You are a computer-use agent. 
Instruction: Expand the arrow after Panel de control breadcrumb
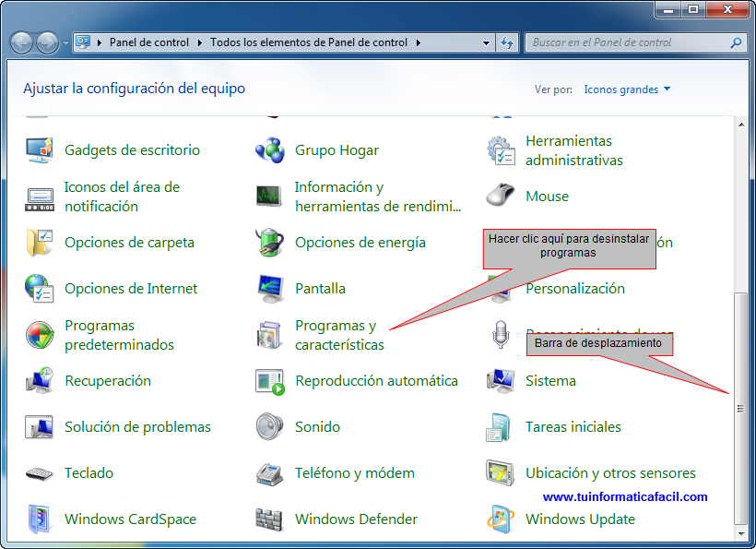(x=200, y=42)
